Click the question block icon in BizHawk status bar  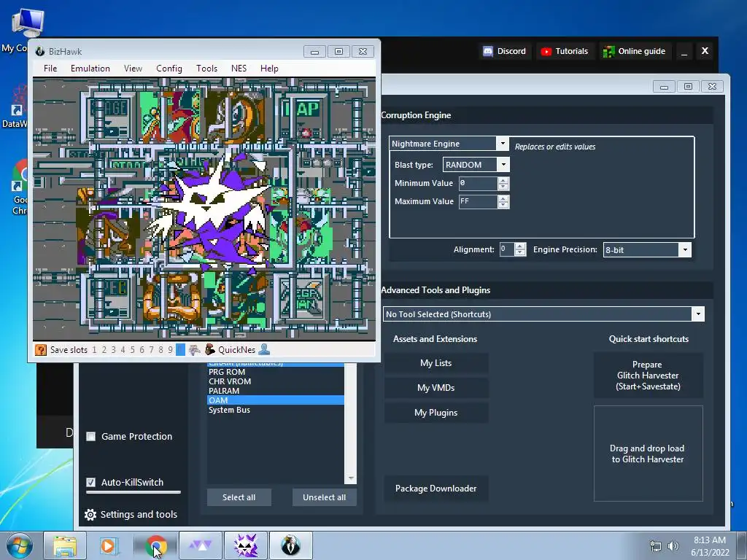coord(41,350)
